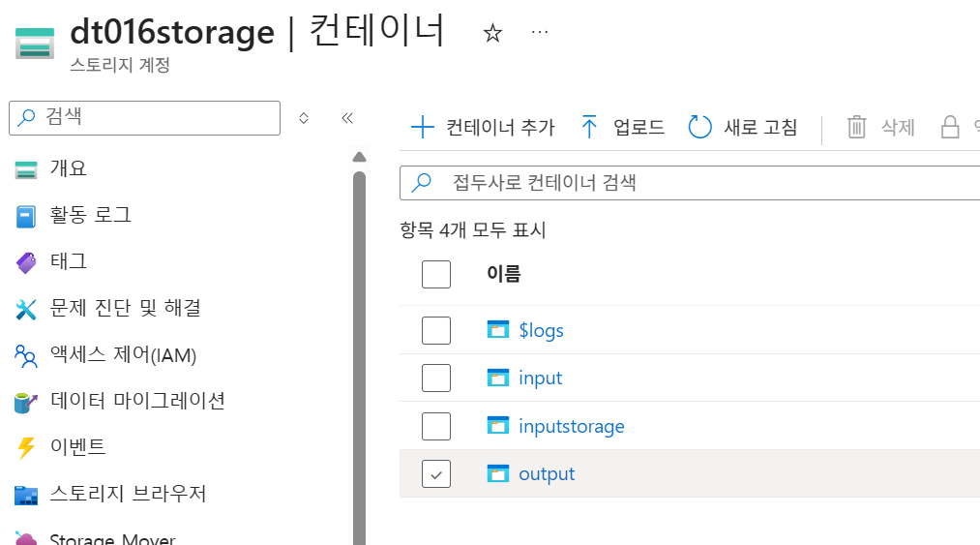Screen dimensions: 980x545
Task: Click the magnifier icon in sidebar search
Action: [26, 117]
